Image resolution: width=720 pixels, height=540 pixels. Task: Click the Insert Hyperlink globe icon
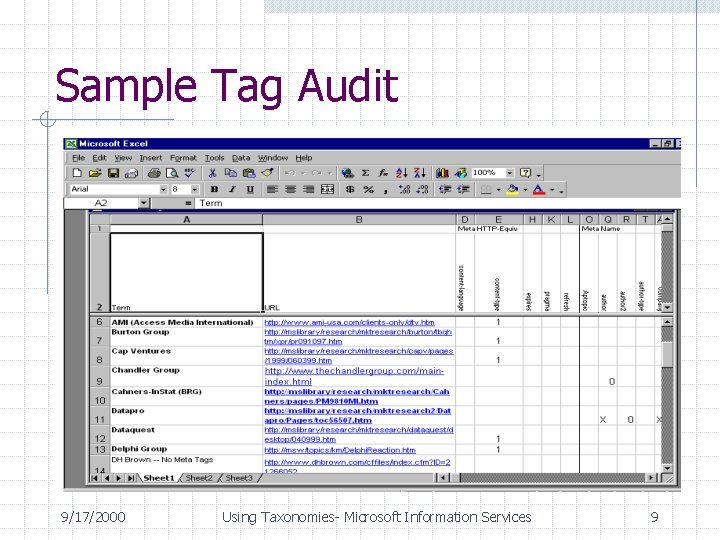348,173
